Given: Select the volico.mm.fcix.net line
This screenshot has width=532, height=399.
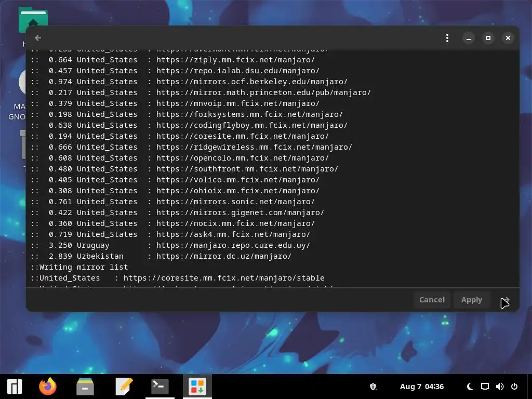Looking at the screenshot, I should (x=175, y=179).
